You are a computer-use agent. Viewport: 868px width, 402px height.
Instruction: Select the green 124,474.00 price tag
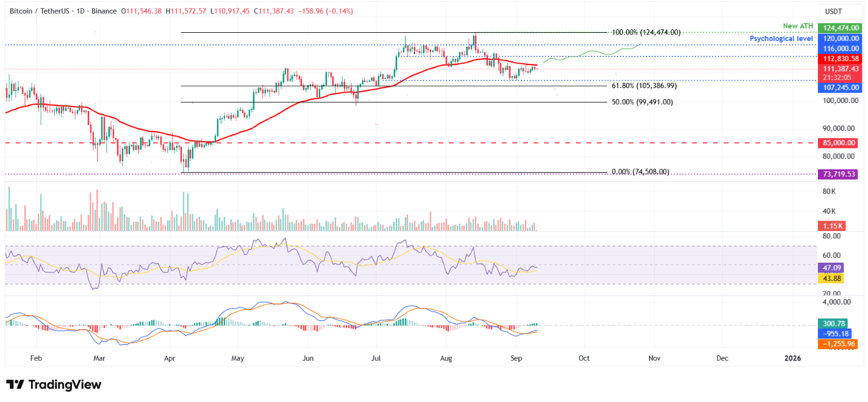pos(841,27)
